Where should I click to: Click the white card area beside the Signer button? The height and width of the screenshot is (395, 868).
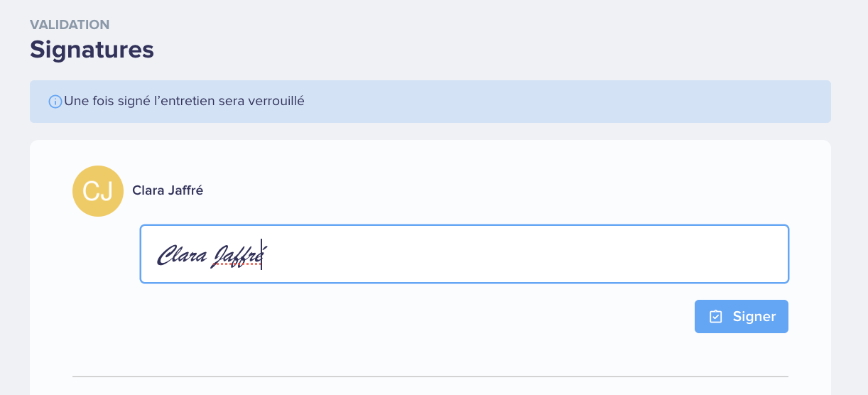[x=426, y=316]
